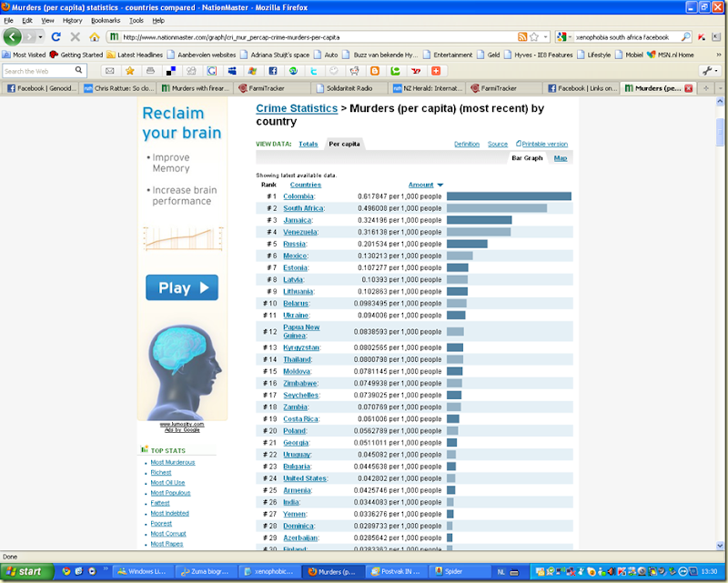
Task: Click the Facebook toolbar icon
Action: [x=273, y=71]
